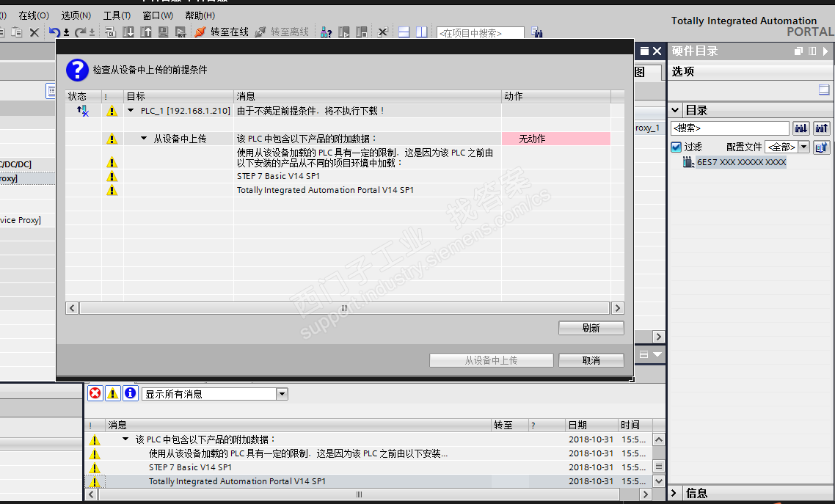
Task: Click the 消息 column header in dialog
Action: [x=367, y=96]
